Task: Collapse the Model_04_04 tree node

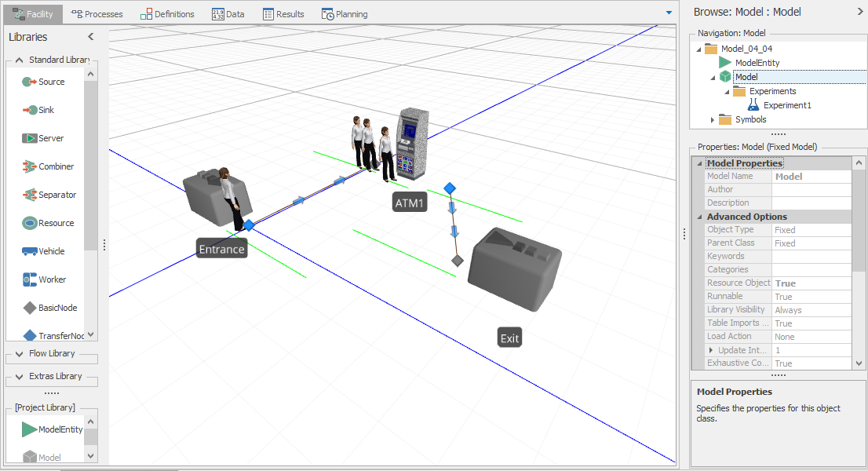Action: tap(698, 49)
